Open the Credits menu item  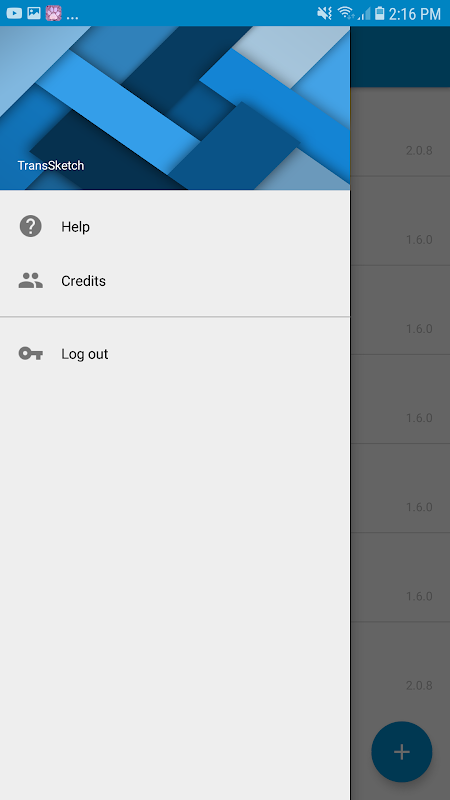(175, 281)
